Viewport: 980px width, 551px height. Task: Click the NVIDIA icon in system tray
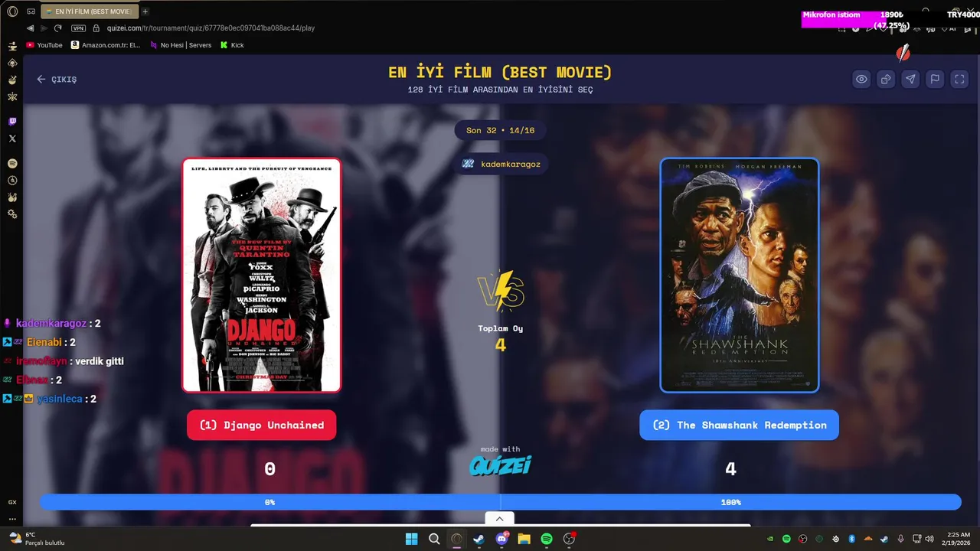(769, 539)
